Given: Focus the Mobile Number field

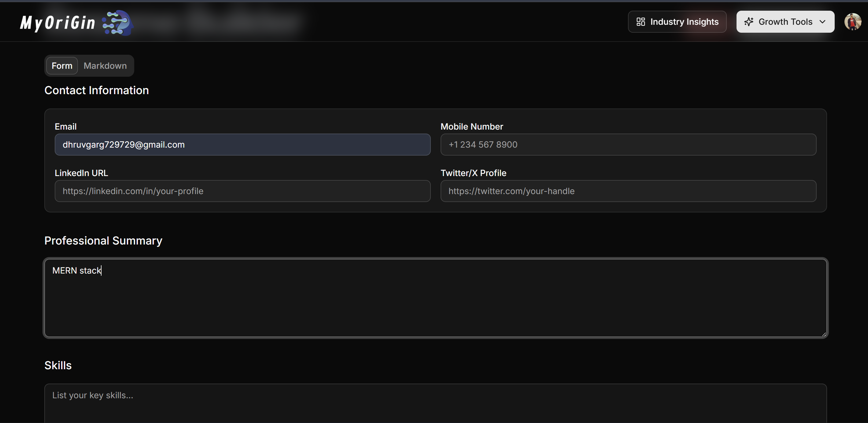Looking at the screenshot, I should coord(628,145).
